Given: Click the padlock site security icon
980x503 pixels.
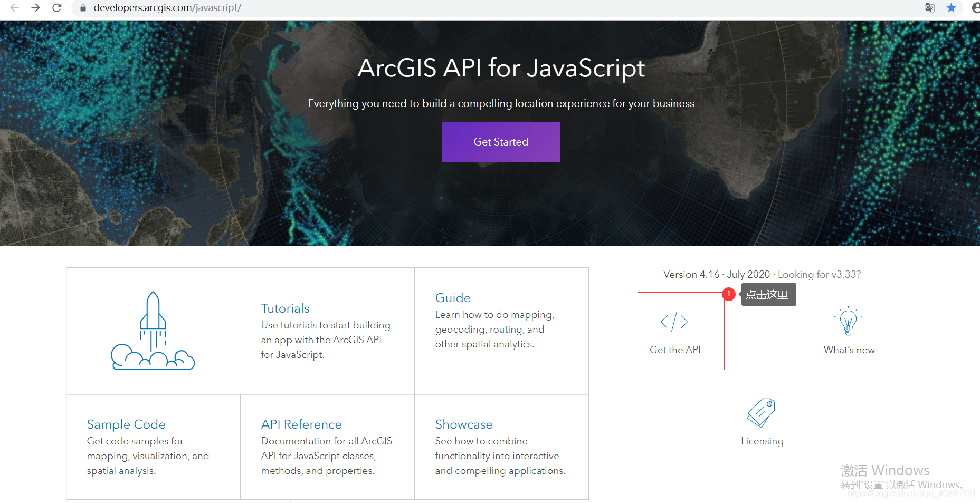Looking at the screenshot, I should pyautogui.click(x=83, y=8).
